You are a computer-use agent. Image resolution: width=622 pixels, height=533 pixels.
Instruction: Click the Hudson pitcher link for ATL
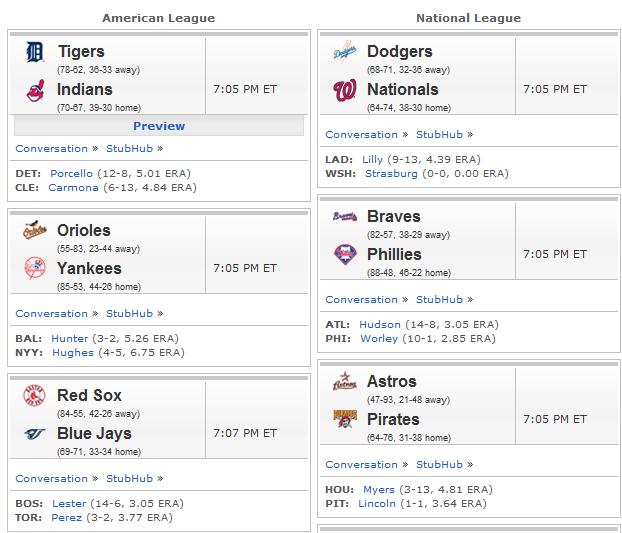coord(380,324)
